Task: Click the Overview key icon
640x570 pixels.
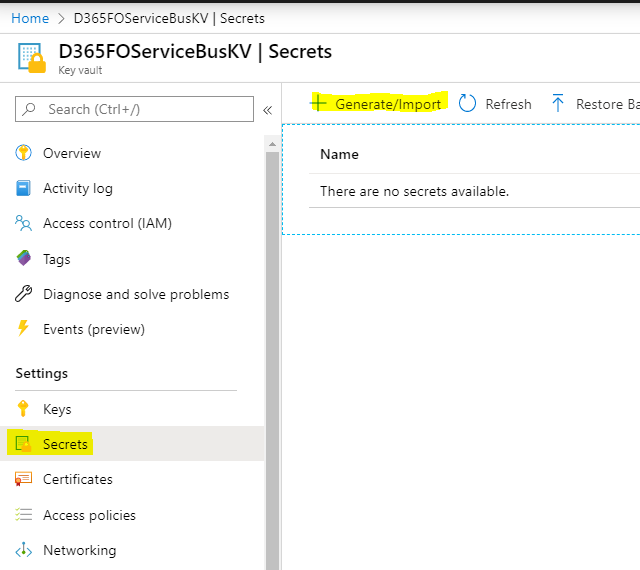Action: pyautogui.click(x=23, y=153)
